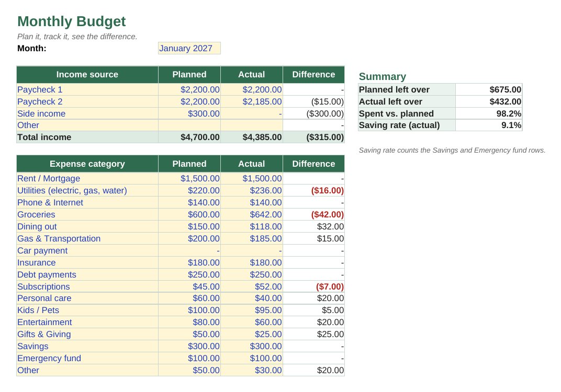Click the Monthly Budget title
The image size is (561, 392).
72,21
